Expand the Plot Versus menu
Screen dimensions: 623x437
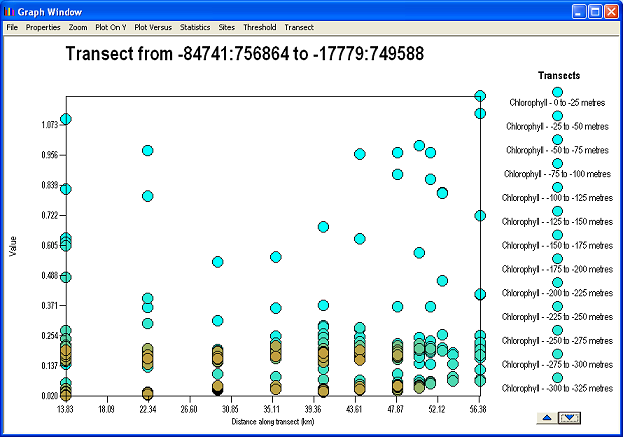click(x=153, y=27)
